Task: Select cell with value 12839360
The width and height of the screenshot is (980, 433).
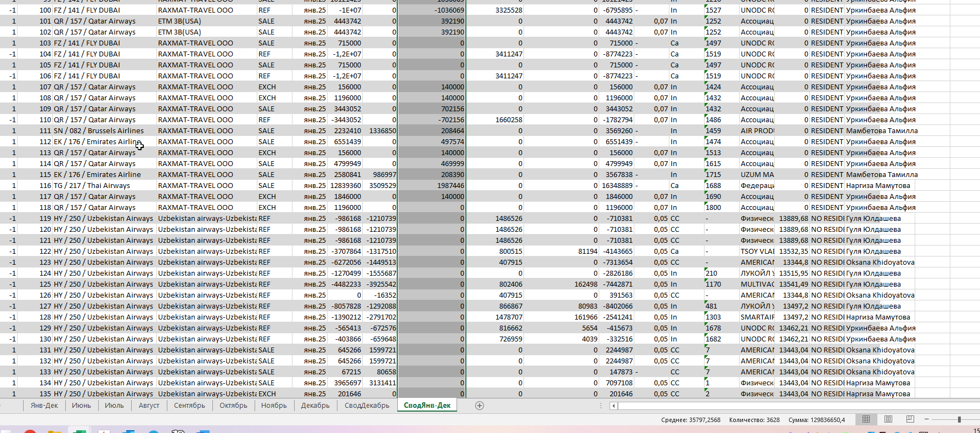Action: pyautogui.click(x=345, y=185)
